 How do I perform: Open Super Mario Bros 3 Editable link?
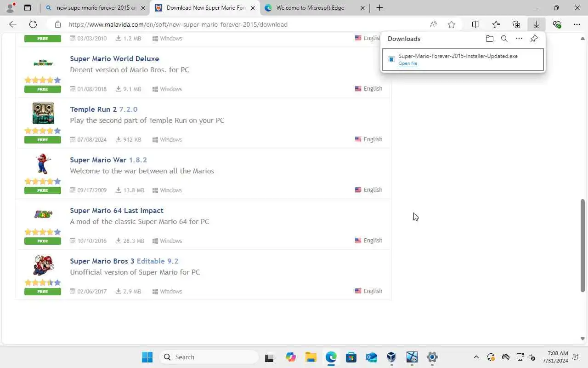(x=124, y=261)
